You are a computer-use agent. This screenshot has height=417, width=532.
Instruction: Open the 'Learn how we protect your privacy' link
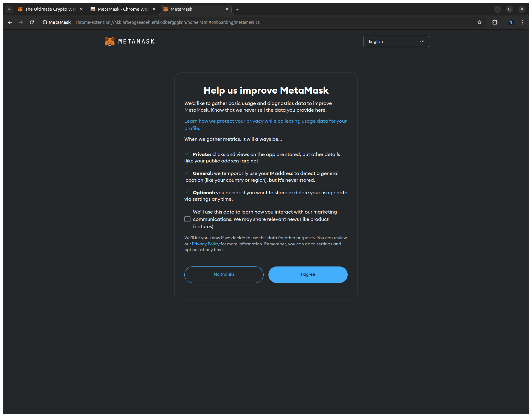(x=265, y=125)
